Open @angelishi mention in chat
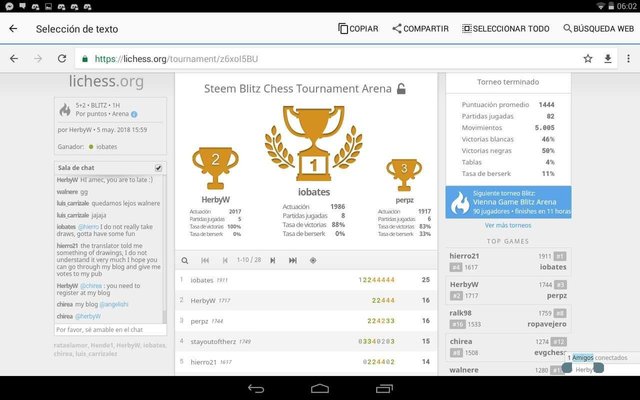 (114, 304)
